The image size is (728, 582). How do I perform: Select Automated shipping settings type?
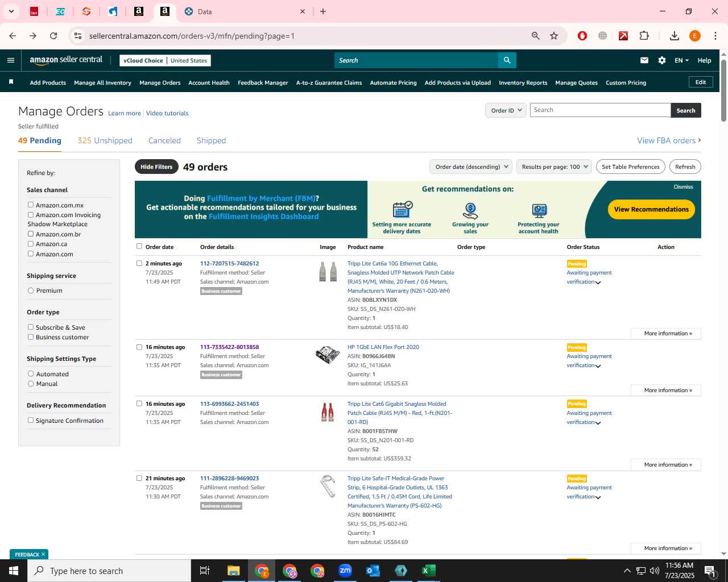[x=31, y=373]
